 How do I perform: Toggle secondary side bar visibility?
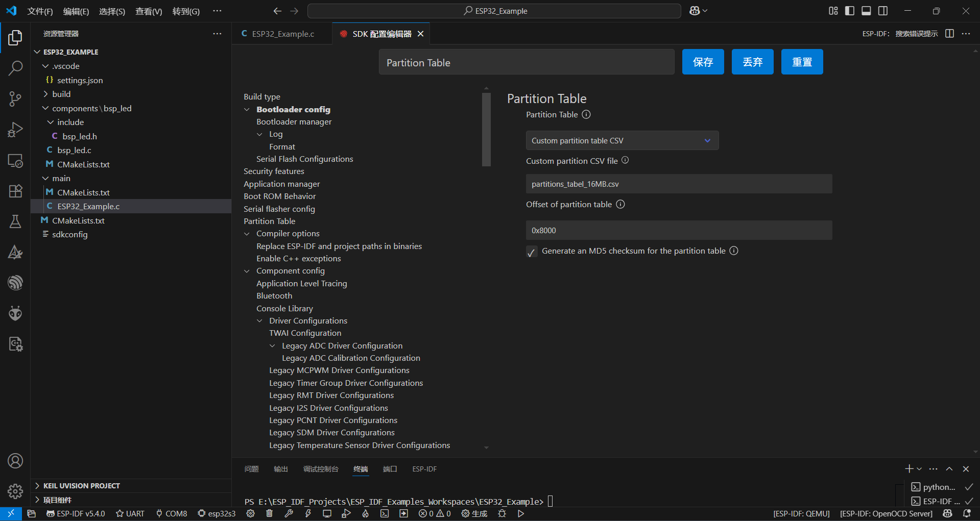883,11
